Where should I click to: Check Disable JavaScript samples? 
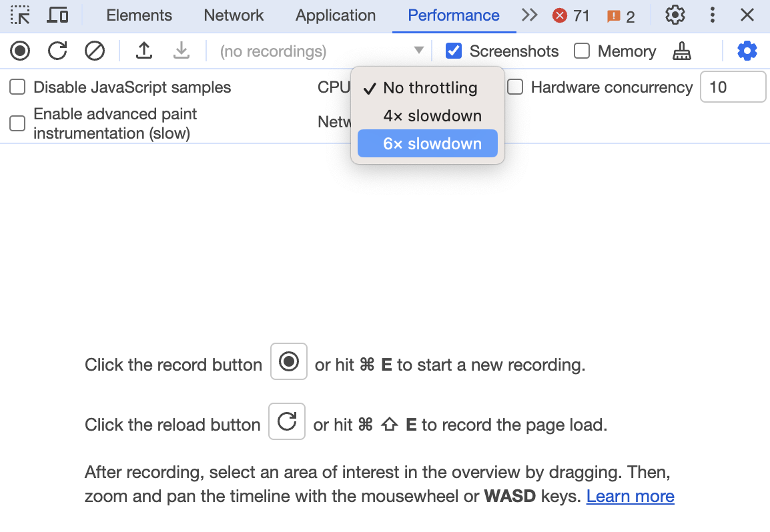pos(17,87)
